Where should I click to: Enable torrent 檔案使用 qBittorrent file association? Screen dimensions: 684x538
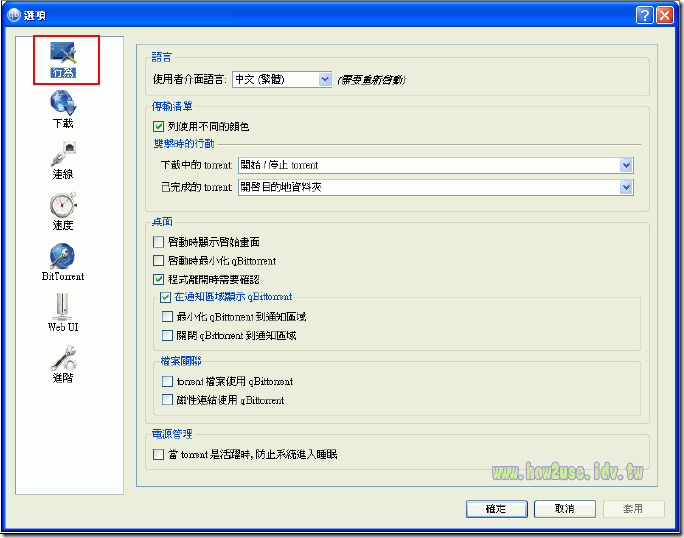167,382
